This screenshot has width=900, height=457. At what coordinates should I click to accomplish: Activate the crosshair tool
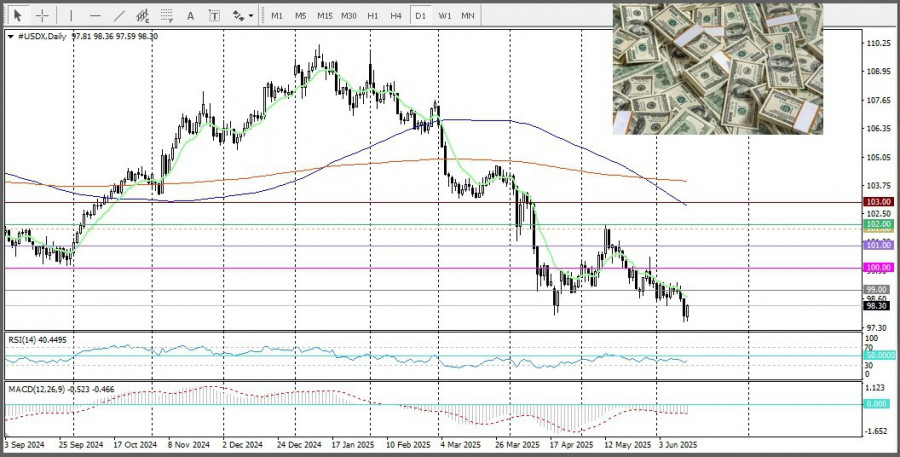coord(43,16)
